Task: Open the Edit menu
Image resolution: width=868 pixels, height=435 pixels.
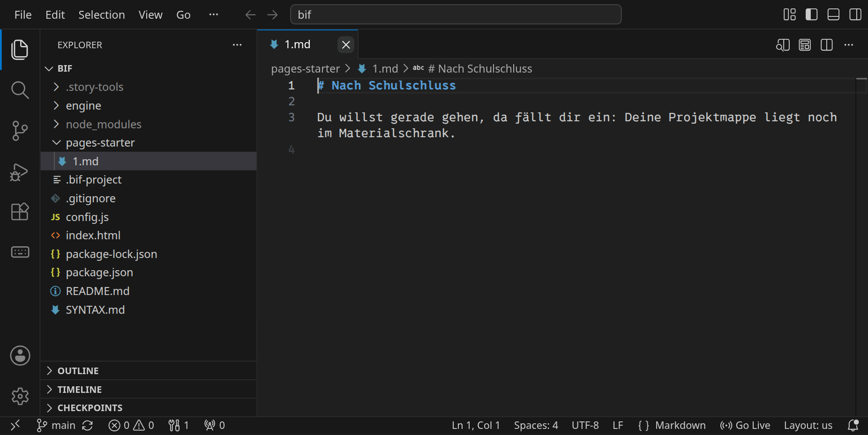Action: (55, 15)
